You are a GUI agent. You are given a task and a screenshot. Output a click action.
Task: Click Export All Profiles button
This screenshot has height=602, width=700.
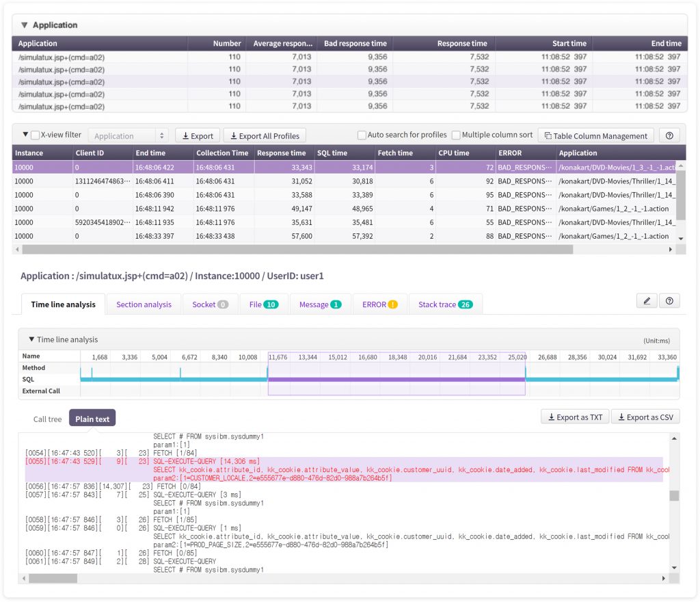tap(265, 135)
